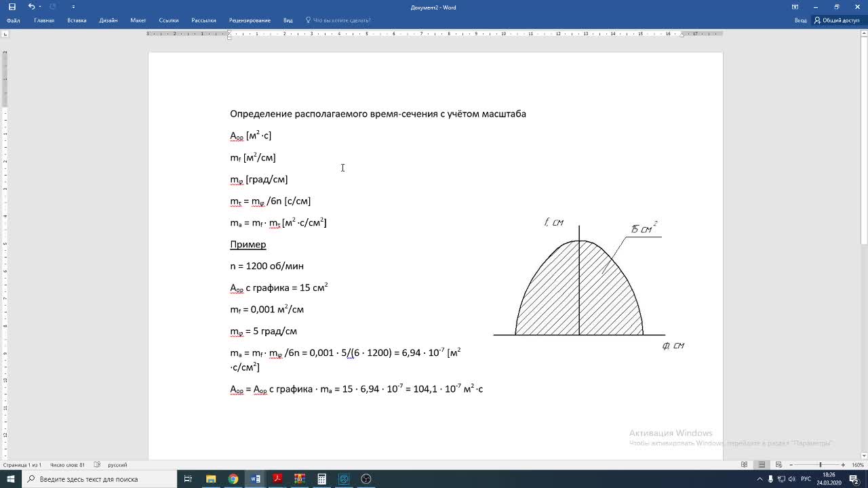Click the proofing check icon in status bar
This screenshot has height=488, width=868.
[97, 465]
